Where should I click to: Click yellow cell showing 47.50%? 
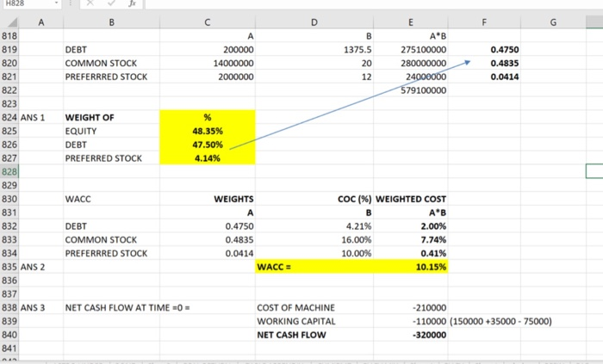tap(208, 145)
